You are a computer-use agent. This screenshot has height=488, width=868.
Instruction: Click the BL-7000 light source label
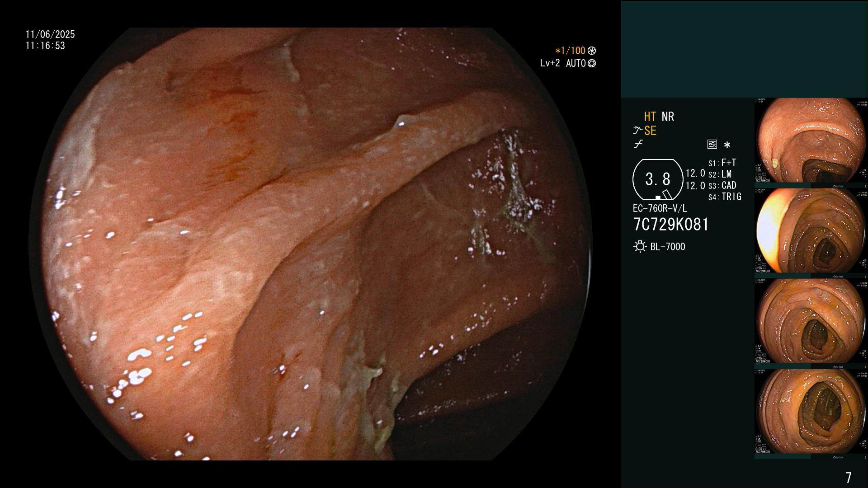click(x=668, y=247)
